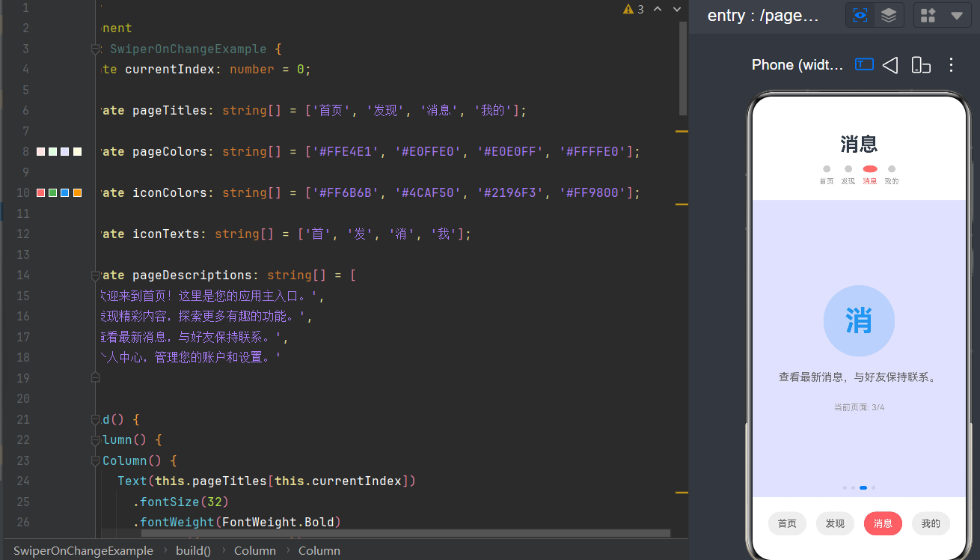Image resolution: width=980 pixels, height=560 pixels.
Task: Collapse the pageDescriptions array on line 14
Action: point(95,276)
